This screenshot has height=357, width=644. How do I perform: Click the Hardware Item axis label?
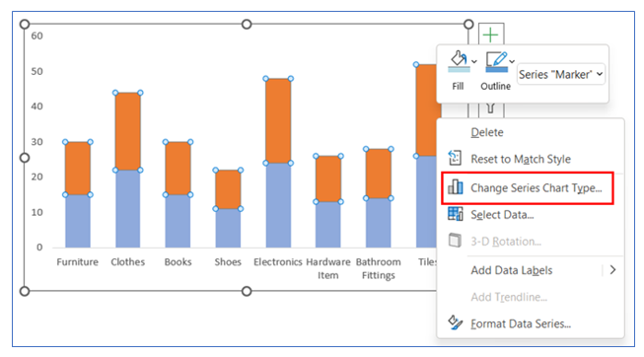pyautogui.click(x=328, y=268)
